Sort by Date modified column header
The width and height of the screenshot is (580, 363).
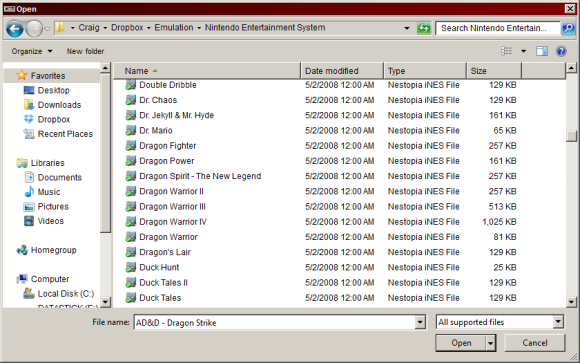pyautogui.click(x=342, y=71)
